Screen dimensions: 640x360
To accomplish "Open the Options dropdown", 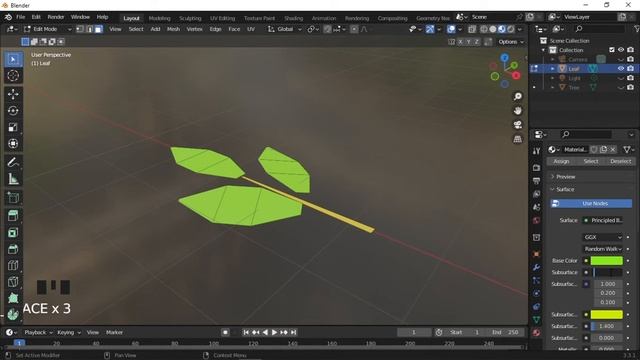I will pyautogui.click(x=511, y=42).
